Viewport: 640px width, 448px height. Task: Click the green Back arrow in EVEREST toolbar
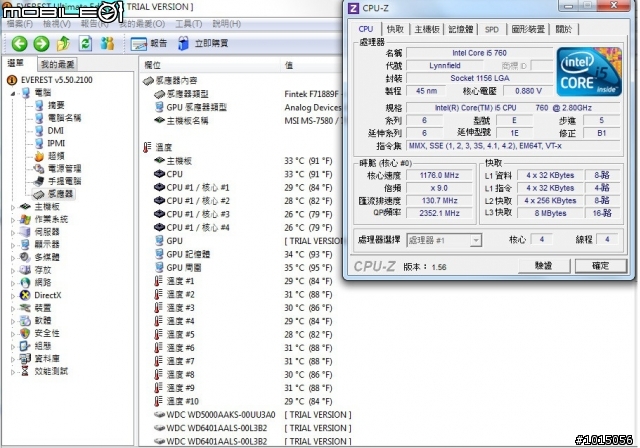[x=19, y=43]
